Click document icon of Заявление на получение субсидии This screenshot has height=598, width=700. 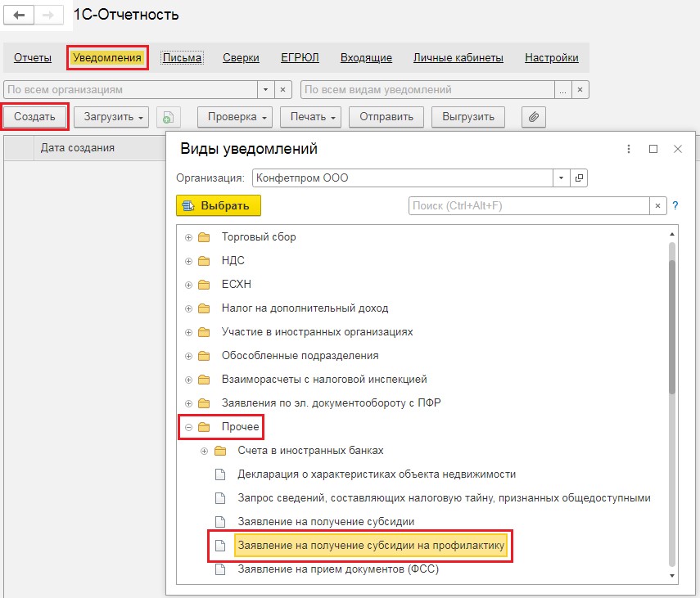coord(220,522)
